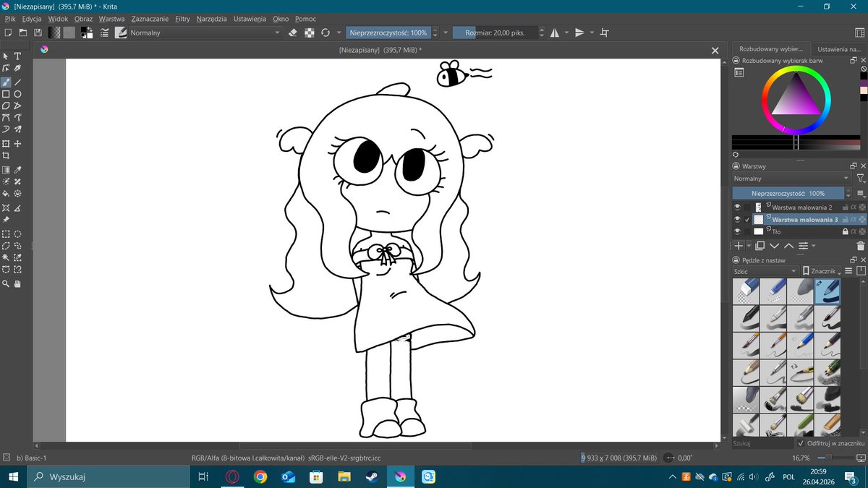Open the layer blending mode Normalny dropdown

(791, 178)
